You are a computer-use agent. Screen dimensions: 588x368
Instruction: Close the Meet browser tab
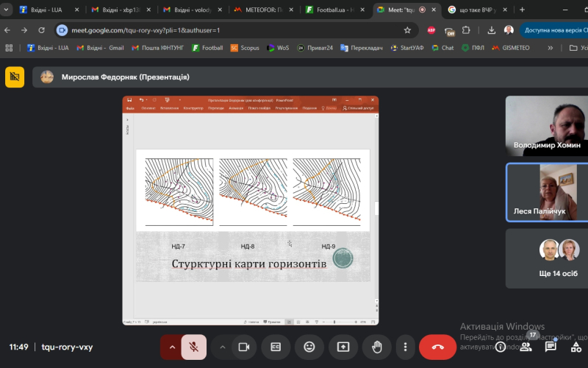click(x=434, y=10)
